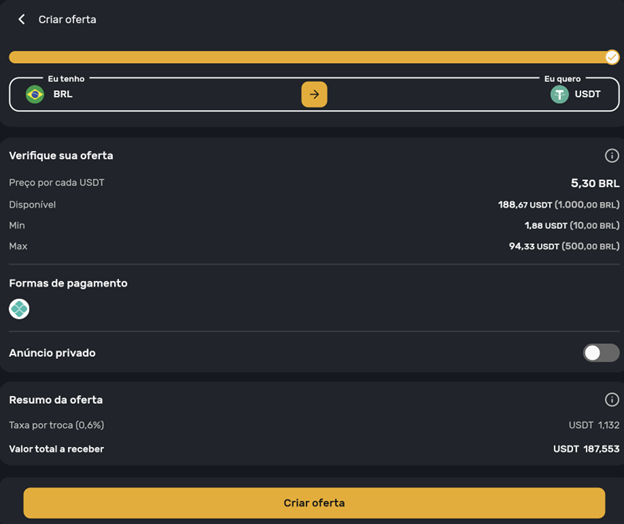Click the 5,30 BRL price value

point(595,183)
